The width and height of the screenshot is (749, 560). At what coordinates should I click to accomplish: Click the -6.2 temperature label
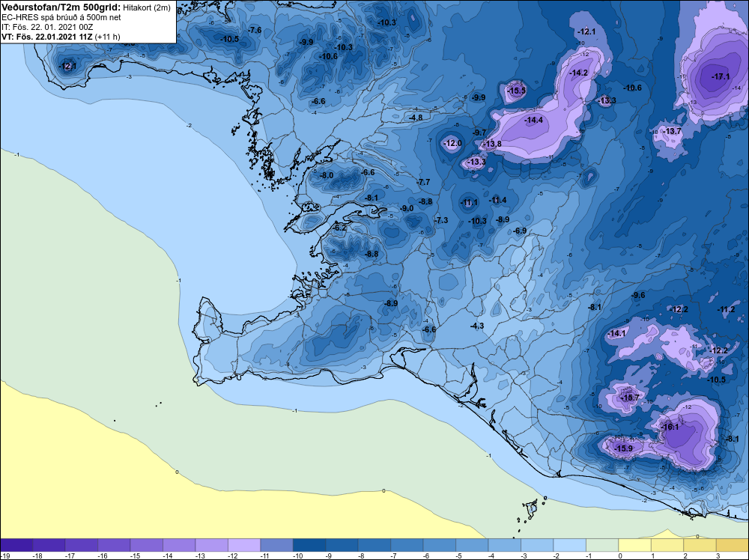pyautogui.click(x=339, y=228)
